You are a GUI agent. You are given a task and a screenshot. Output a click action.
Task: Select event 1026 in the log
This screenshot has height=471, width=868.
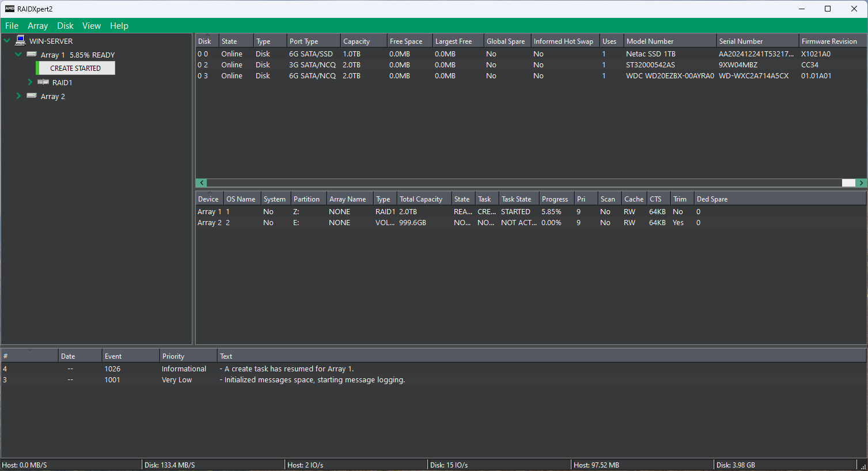(112, 369)
